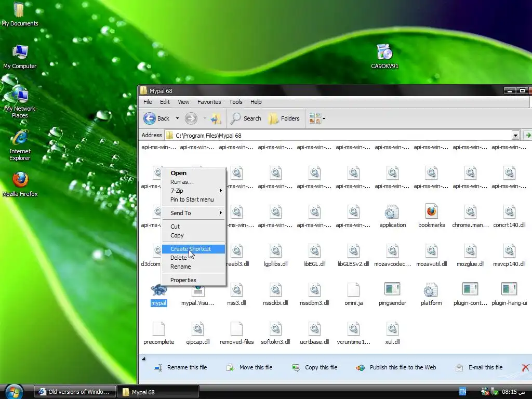Select the removed-files file
The height and width of the screenshot is (399, 532).
click(236, 333)
